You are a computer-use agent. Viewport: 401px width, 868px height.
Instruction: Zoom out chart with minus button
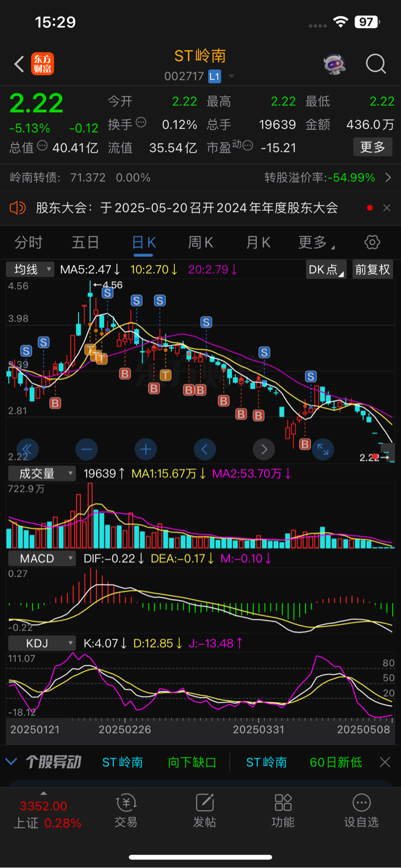pos(87,449)
